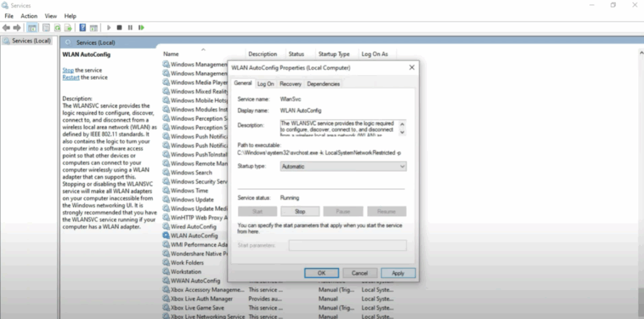Viewport: 644px width, 319px height.
Task: Open the View menu
Action: point(51,16)
